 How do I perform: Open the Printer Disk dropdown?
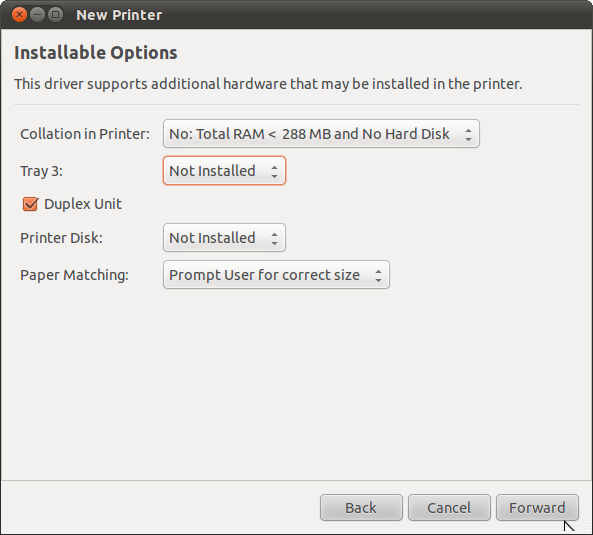(x=224, y=238)
